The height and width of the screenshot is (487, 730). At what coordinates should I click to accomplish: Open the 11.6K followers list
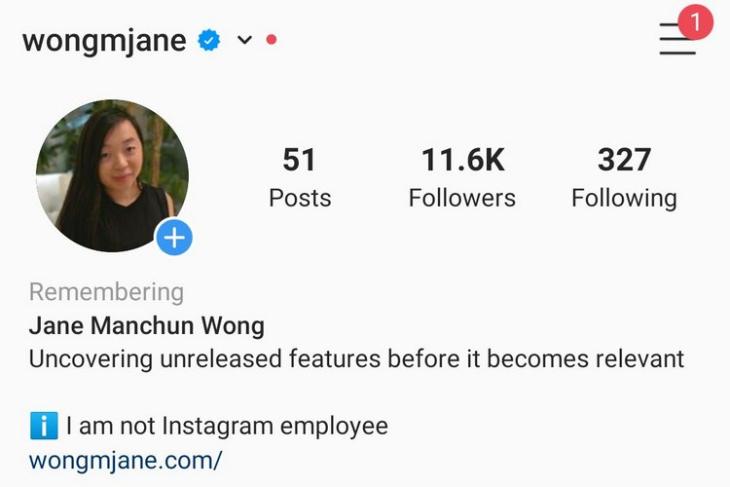[463, 160]
